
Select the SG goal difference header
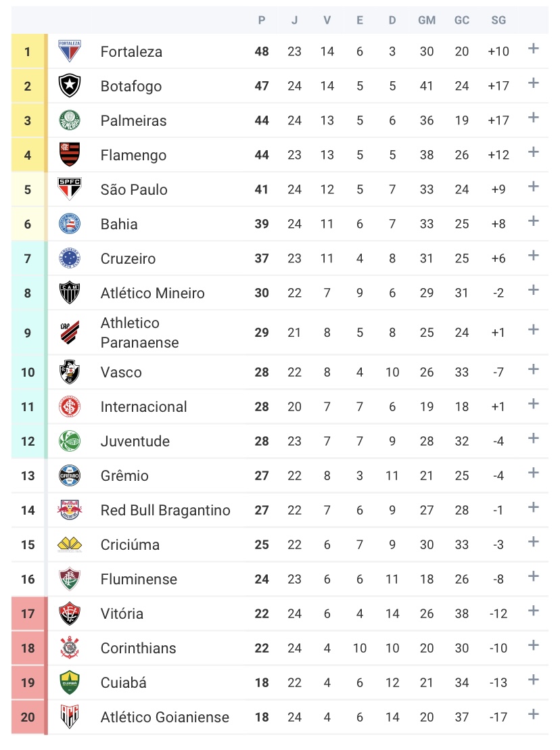pos(498,20)
